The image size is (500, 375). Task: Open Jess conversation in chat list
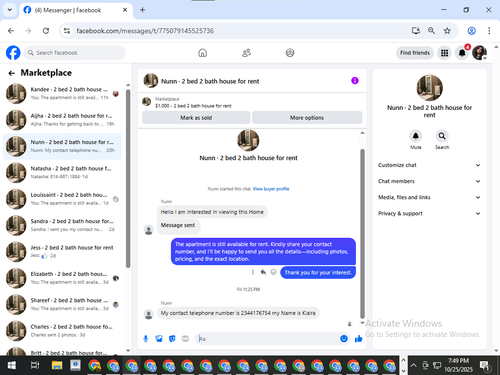pos(62,251)
